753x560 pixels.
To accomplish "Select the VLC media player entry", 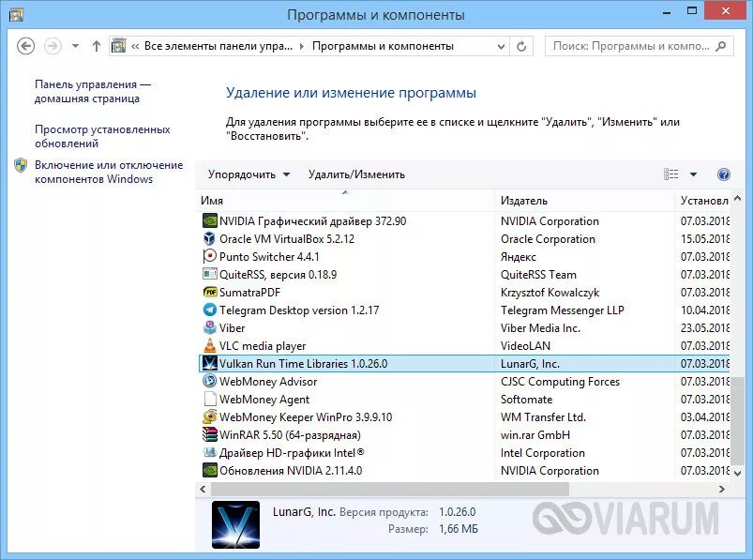I will click(x=263, y=345).
